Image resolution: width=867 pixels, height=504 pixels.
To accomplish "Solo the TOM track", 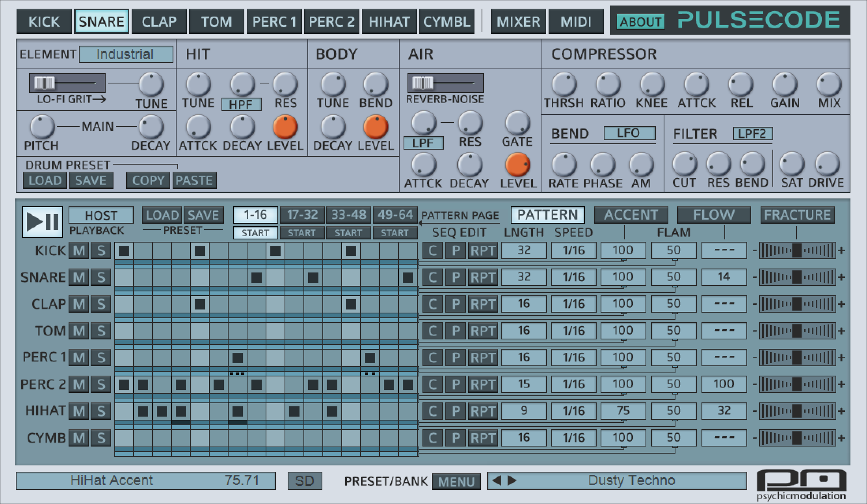I will (101, 331).
